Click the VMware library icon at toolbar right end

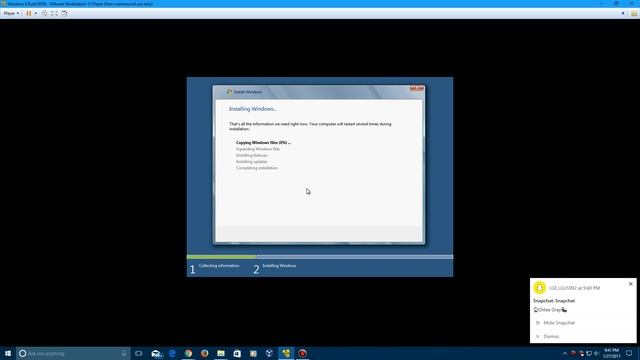(634, 13)
